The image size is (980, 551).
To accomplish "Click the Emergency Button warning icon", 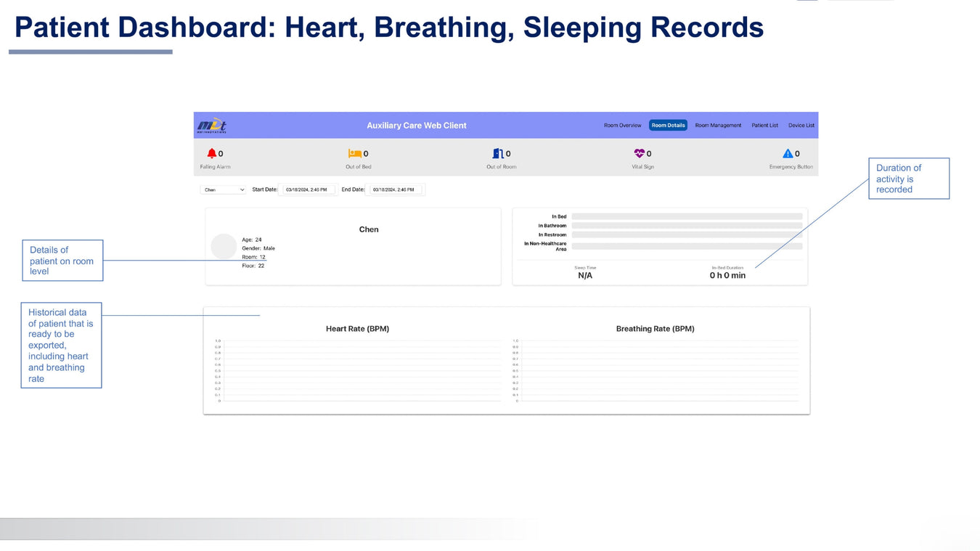I will (x=788, y=153).
